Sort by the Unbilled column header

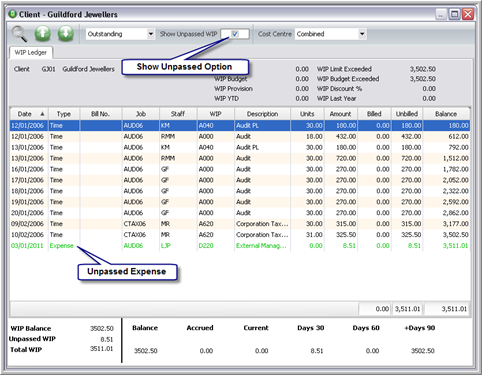[407, 114]
